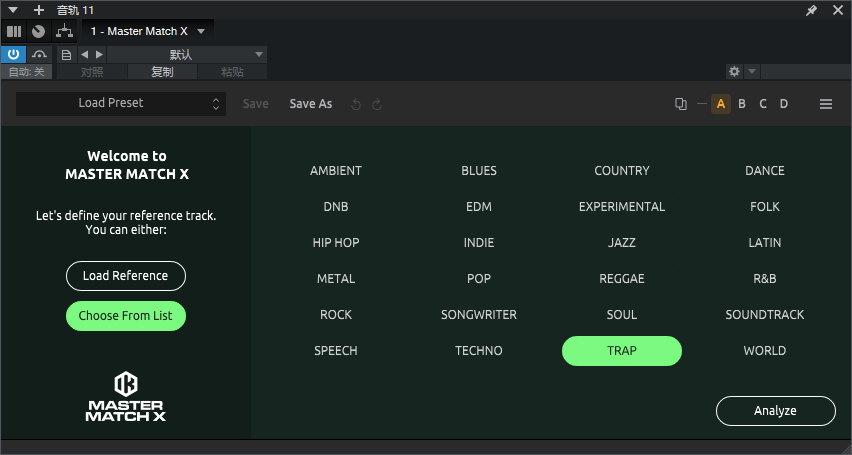852x455 pixels.
Task: Open the Load Preset combo box
Action: tap(121, 103)
